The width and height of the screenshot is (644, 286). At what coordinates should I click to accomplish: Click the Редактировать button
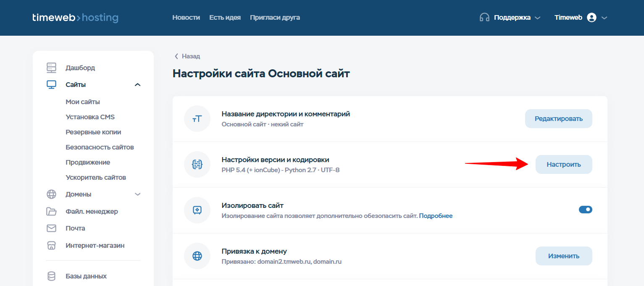[558, 119]
